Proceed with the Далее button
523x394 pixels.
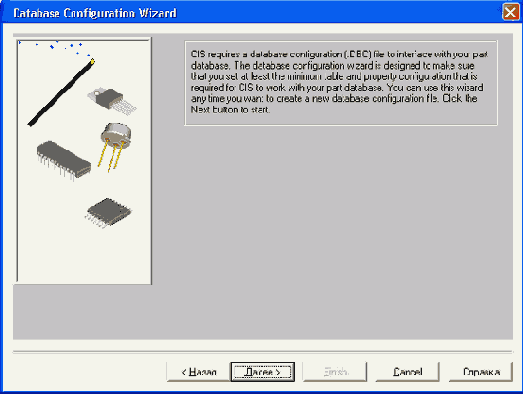point(263,372)
